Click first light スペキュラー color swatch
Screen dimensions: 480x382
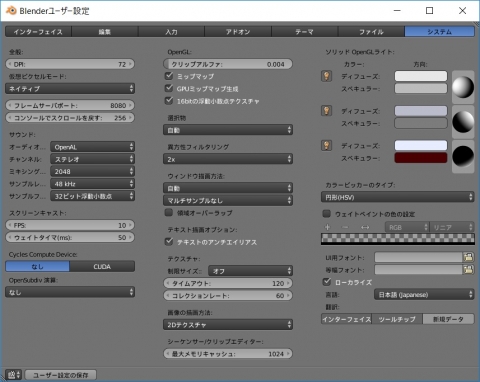click(x=421, y=88)
